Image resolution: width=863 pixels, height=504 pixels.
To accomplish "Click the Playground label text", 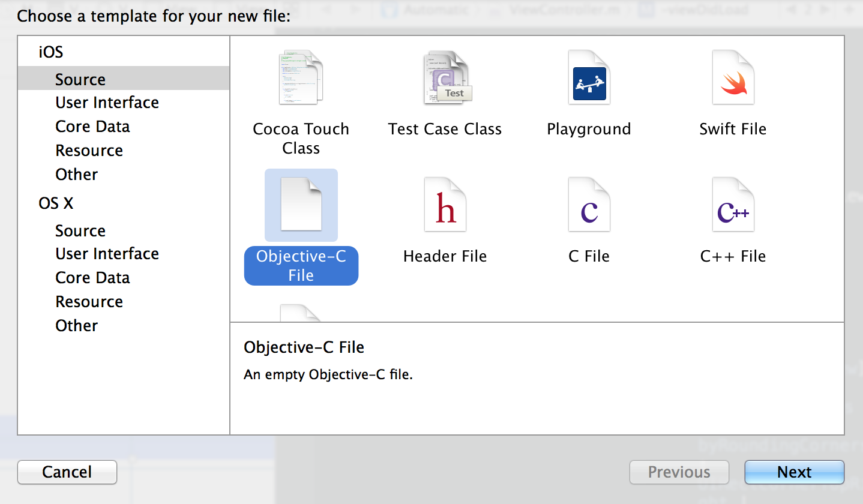I will 589,129.
